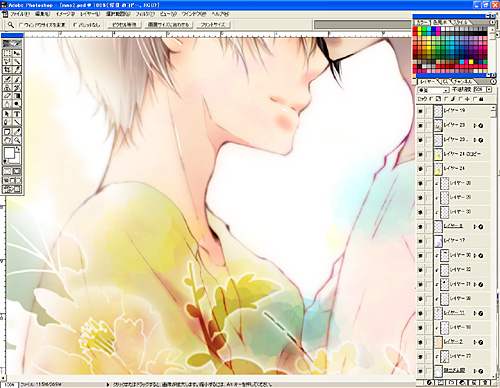Select the Pen tool
Screen dimensions: 500x388
point(7,122)
